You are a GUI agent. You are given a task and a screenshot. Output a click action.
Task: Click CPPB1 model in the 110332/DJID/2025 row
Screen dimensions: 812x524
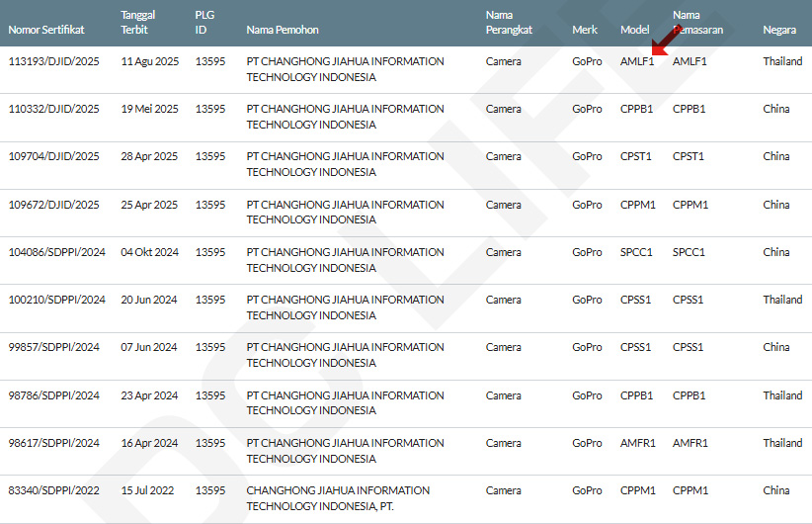pos(636,109)
